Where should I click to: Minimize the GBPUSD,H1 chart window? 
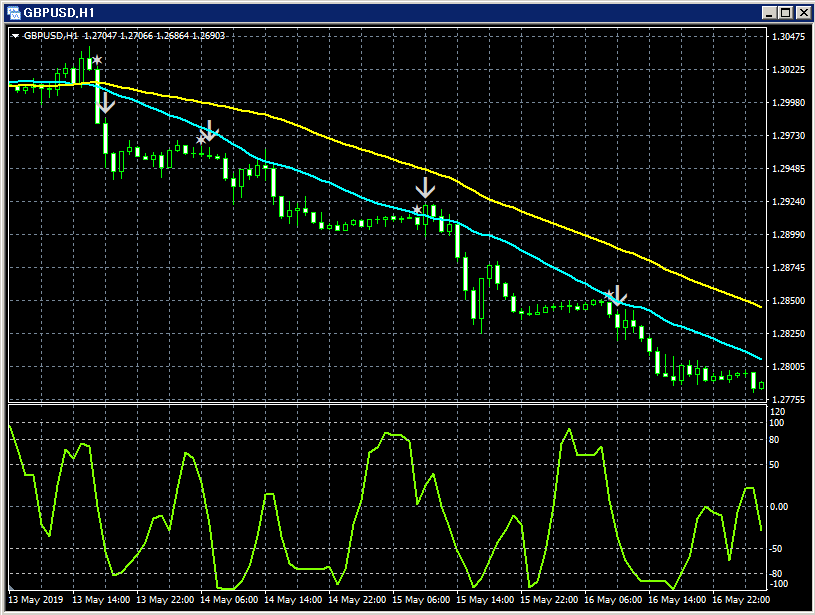[x=770, y=12]
